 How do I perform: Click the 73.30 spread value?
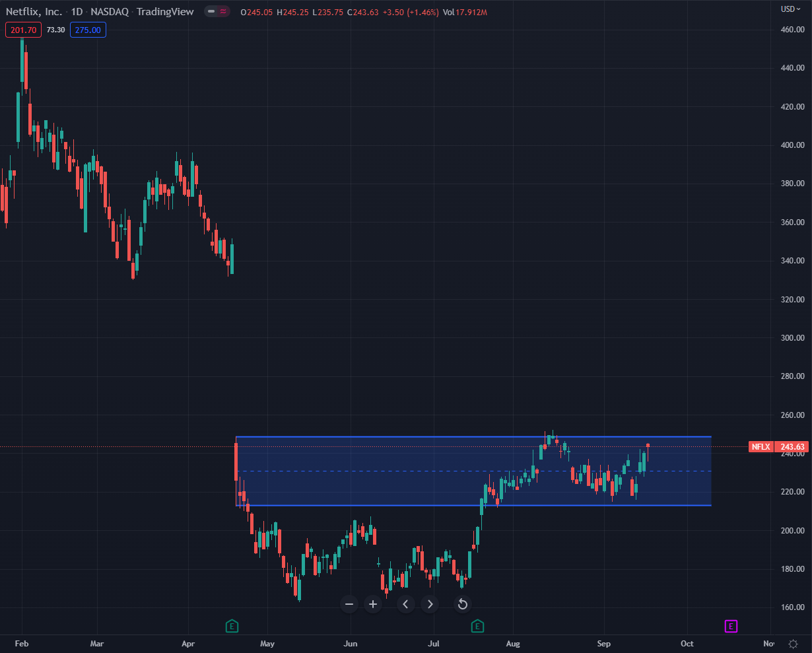[x=56, y=30]
